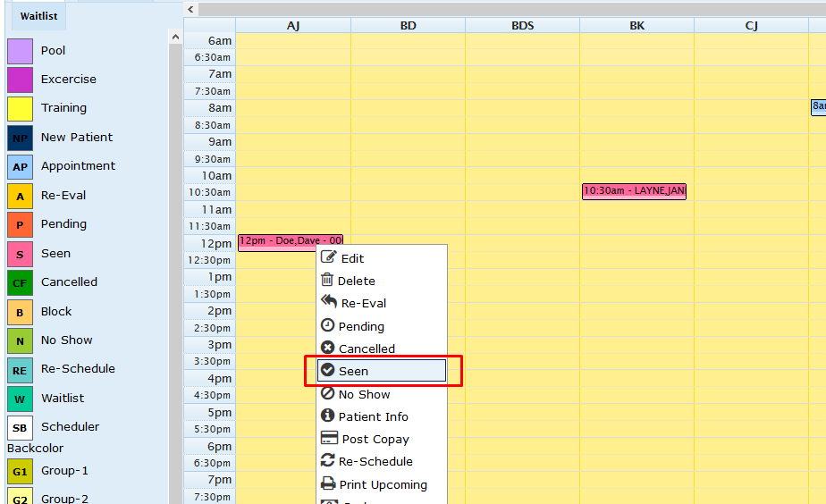Viewport: 826px width, 504px height.
Task: Click the X circle Cancelled icon
Action: 327,349
